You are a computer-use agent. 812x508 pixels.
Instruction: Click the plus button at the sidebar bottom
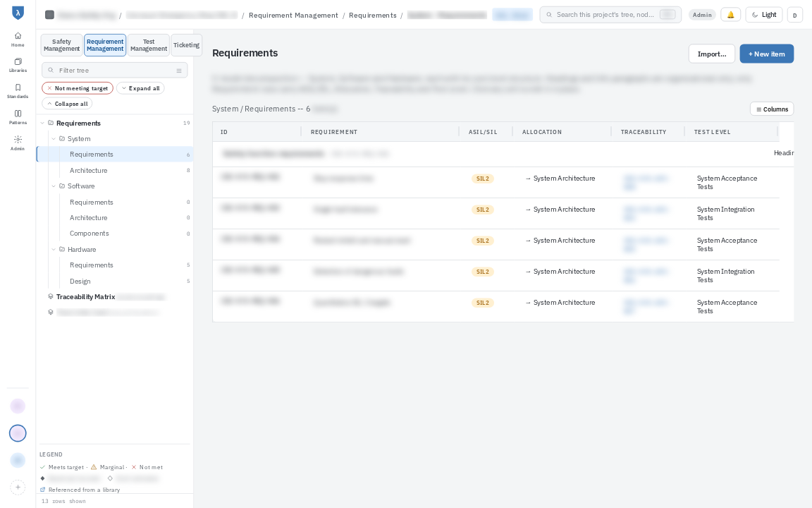[x=18, y=488]
